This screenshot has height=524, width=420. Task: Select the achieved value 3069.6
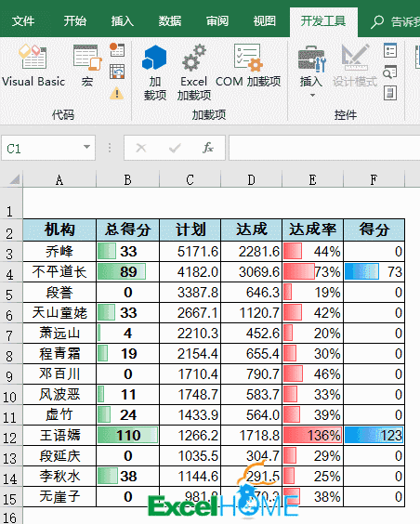coord(251,271)
